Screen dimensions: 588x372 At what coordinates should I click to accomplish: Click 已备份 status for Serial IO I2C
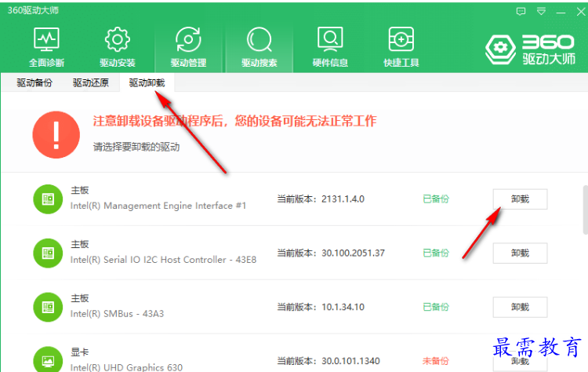coord(436,253)
